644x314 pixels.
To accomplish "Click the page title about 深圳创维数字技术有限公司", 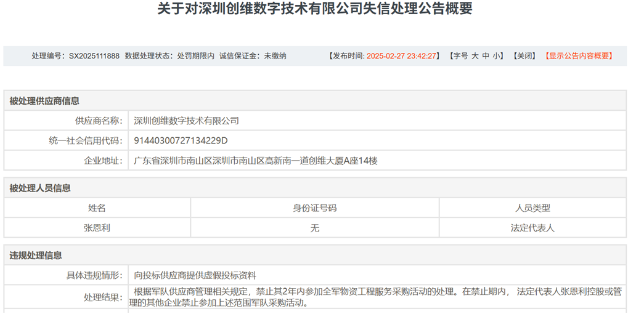I will (315, 9).
